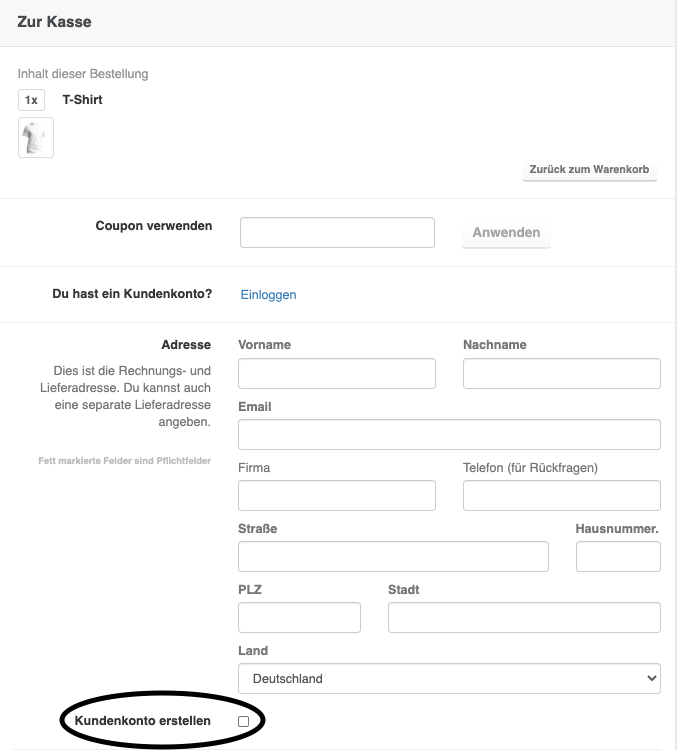This screenshot has width=677, height=750.
Task: Click the Einloggen link
Action: [268, 295]
